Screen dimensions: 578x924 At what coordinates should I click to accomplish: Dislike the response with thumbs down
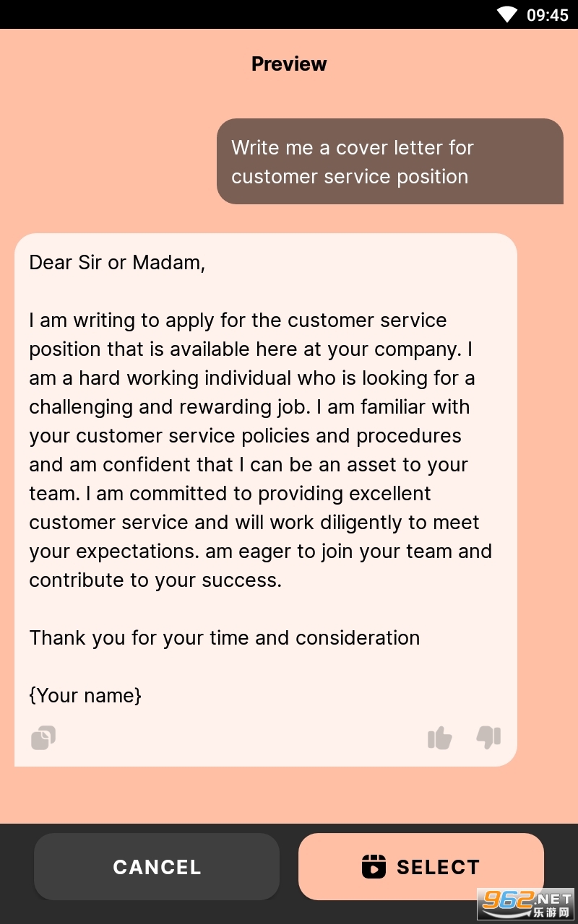[488, 737]
